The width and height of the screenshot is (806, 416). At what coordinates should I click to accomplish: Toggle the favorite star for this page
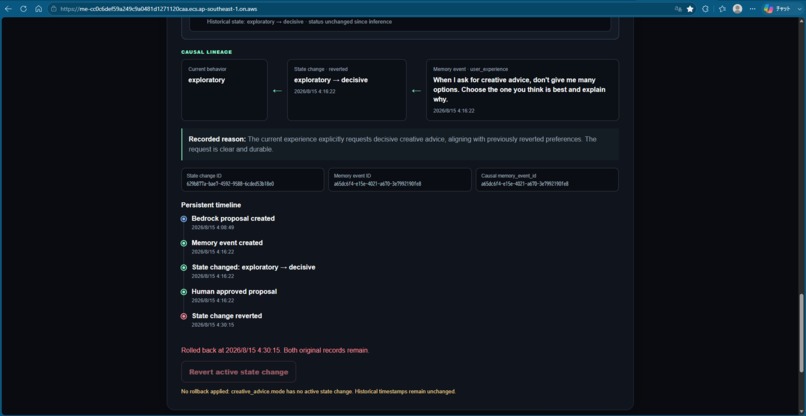(690, 9)
